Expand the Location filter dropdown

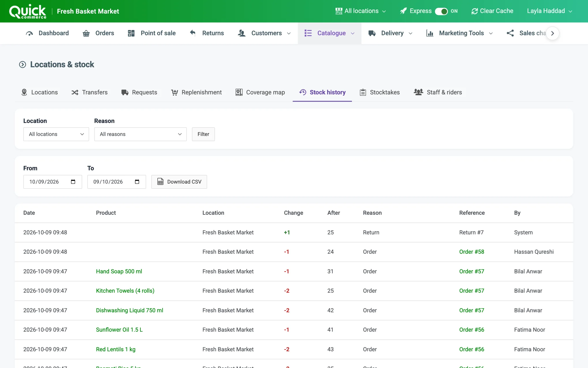(56, 134)
